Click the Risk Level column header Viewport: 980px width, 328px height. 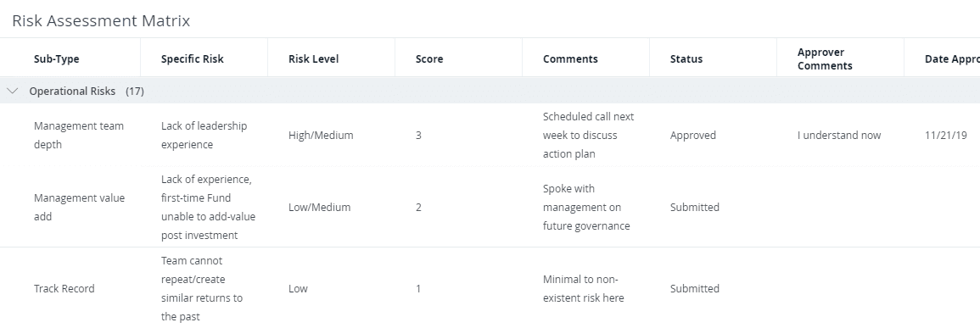click(x=314, y=58)
